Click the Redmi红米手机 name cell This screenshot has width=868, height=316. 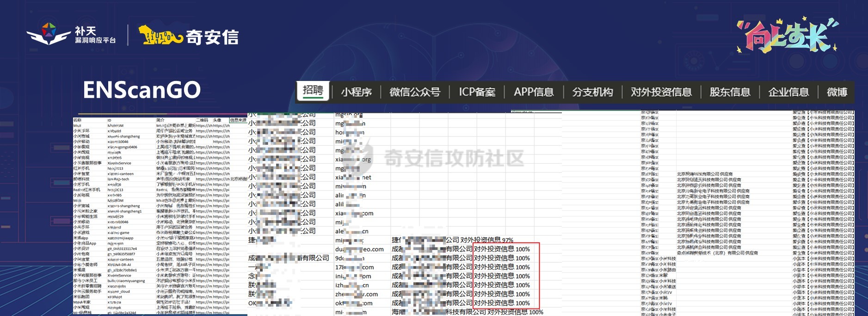click(x=86, y=190)
